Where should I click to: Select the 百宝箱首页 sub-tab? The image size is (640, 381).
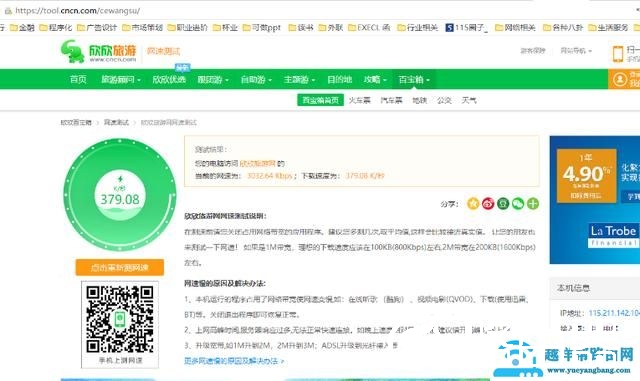coord(320,100)
